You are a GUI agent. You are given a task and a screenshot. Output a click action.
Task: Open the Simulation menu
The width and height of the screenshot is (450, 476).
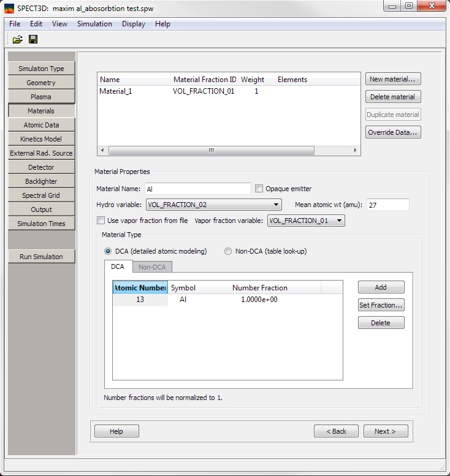pyautogui.click(x=94, y=24)
